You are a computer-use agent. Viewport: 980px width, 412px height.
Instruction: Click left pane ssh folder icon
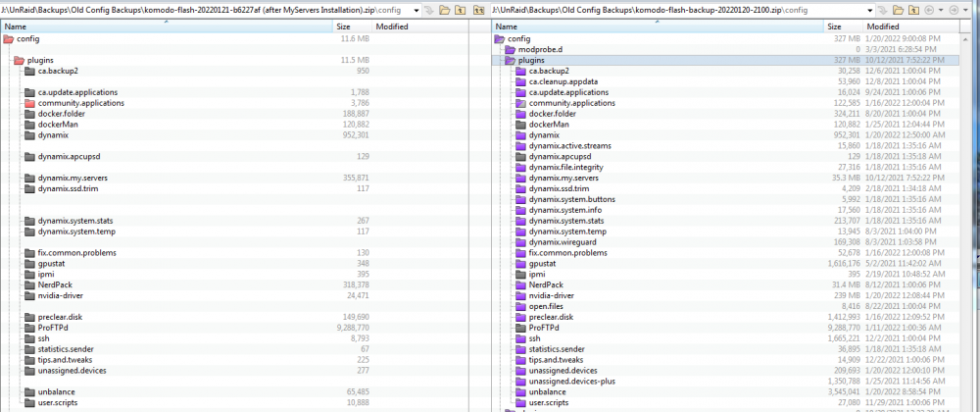point(30,338)
